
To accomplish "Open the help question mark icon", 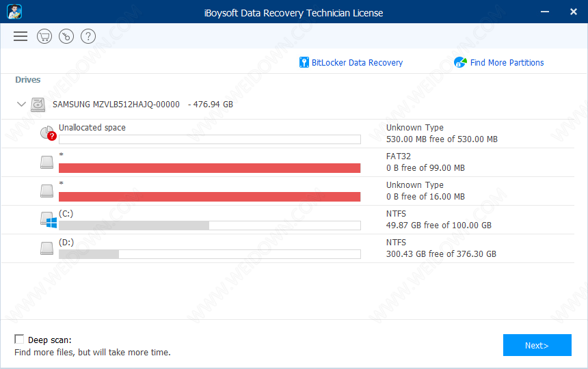I will (x=88, y=36).
